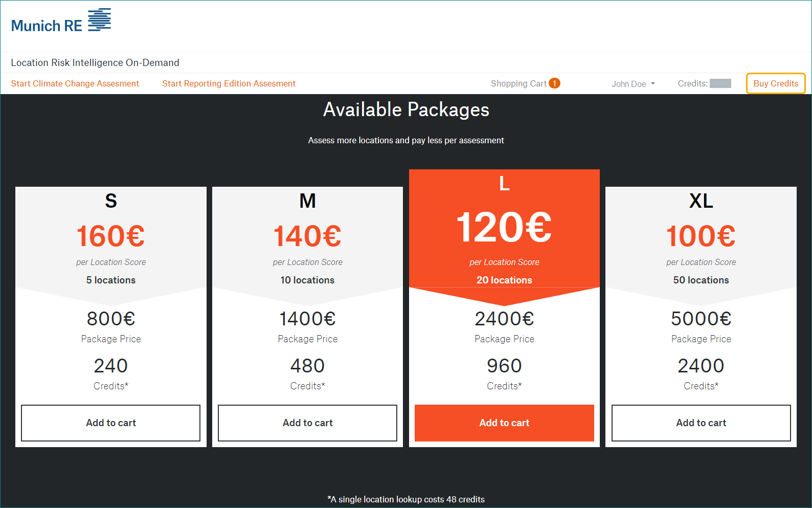Image resolution: width=812 pixels, height=508 pixels.
Task: Click Location Risk Intelligence On-Demand title
Action: pos(95,62)
